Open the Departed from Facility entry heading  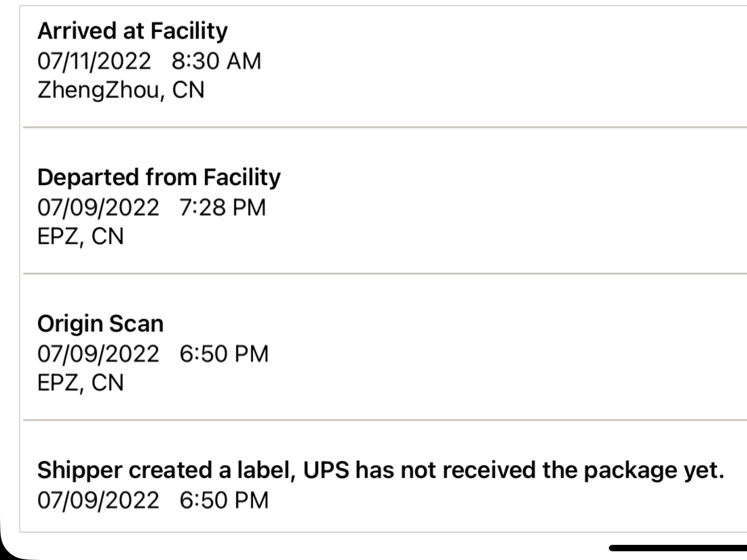pyautogui.click(x=159, y=177)
